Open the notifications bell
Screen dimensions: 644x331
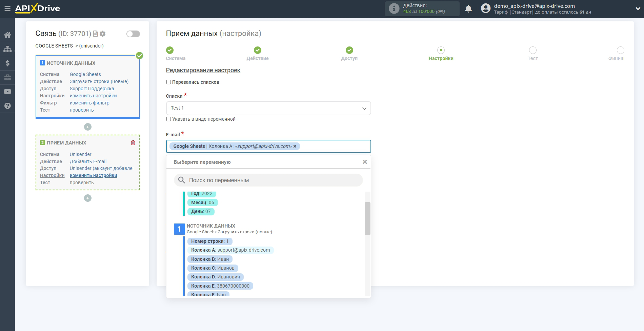468,9
